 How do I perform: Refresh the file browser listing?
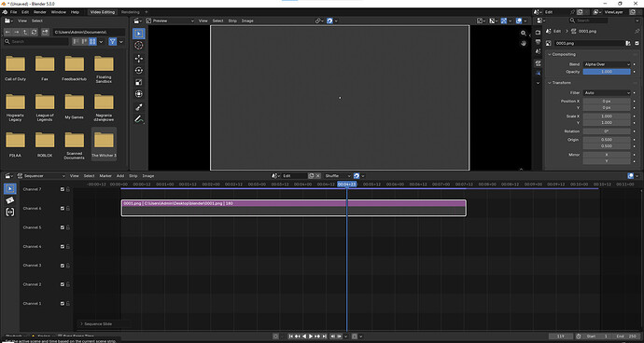coord(35,32)
